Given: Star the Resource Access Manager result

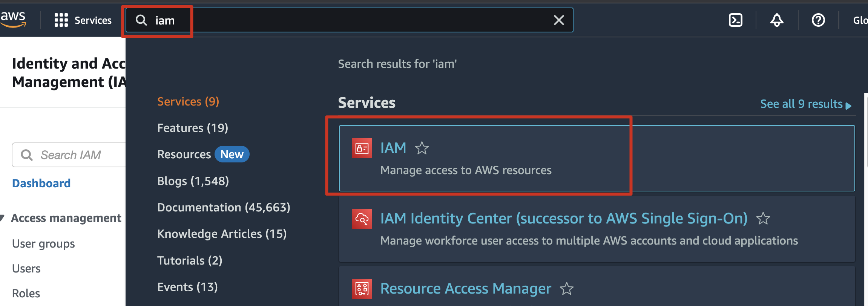Looking at the screenshot, I should [x=567, y=289].
